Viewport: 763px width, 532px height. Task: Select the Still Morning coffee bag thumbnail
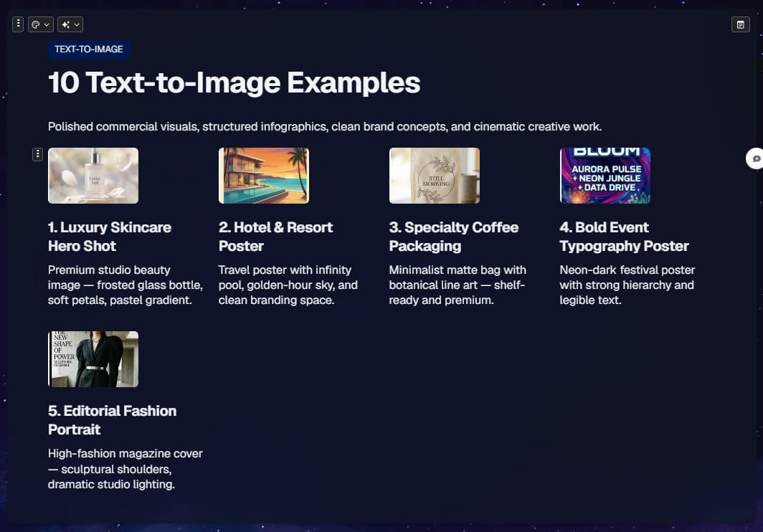[435, 176]
